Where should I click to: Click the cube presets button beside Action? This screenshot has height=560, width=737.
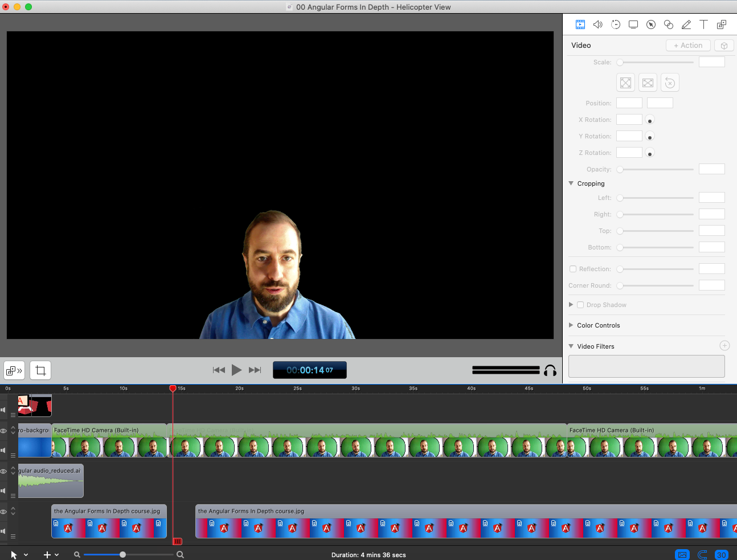point(724,46)
